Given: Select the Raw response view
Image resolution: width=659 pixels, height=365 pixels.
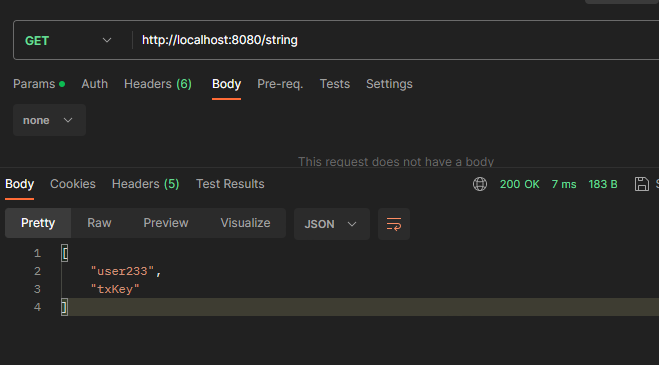Looking at the screenshot, I should [99, 223].
